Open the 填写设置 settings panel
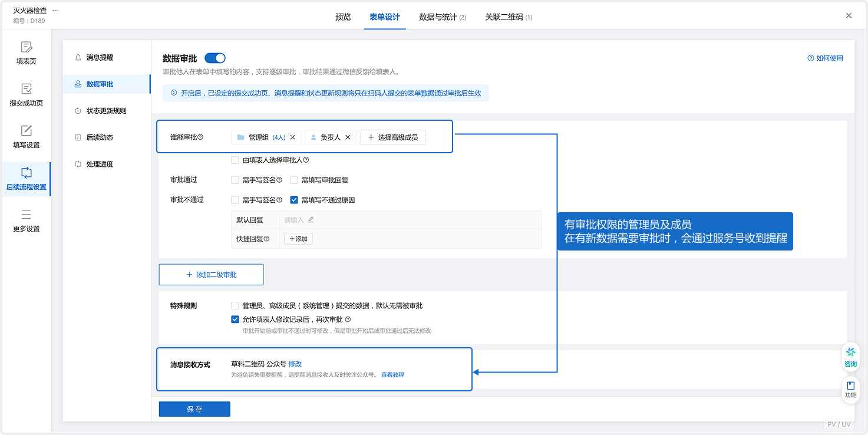 point(26,137)
